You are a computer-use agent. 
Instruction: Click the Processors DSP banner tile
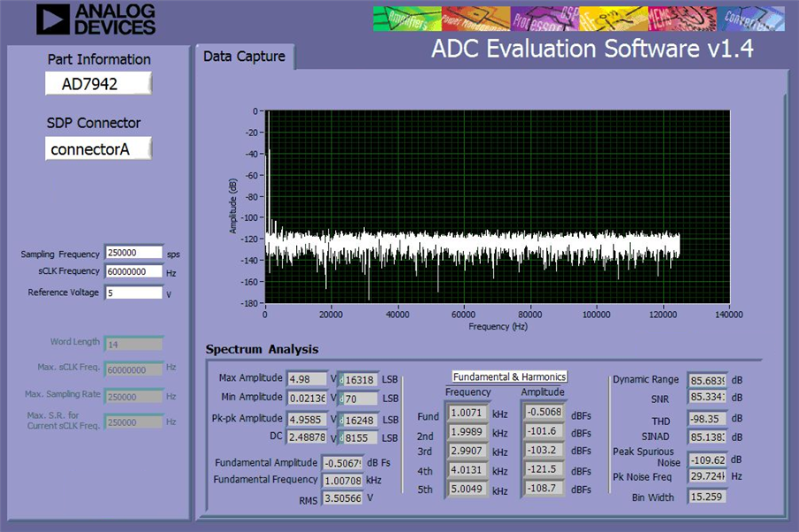(544, 19)
